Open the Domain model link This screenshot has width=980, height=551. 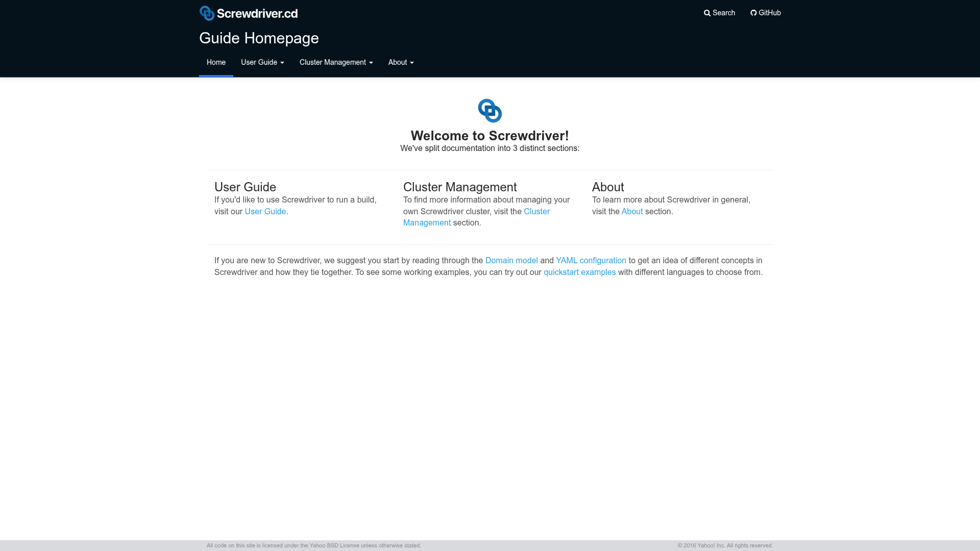pyautogui.click(x=511, y=260)
